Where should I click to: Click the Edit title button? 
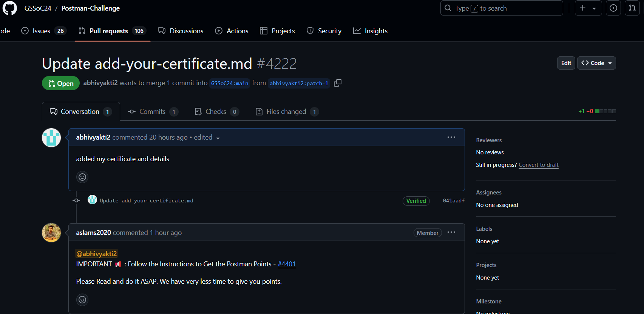click(566, 63)
